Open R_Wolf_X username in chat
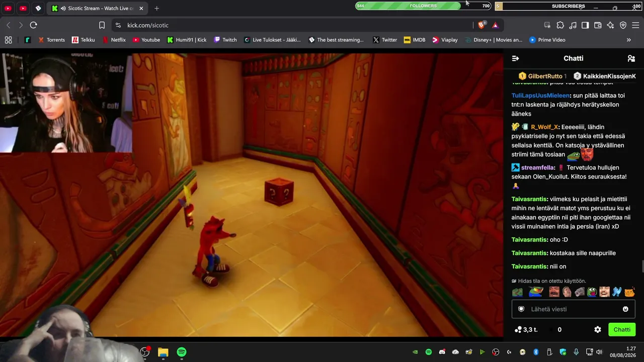 [544, 127]
